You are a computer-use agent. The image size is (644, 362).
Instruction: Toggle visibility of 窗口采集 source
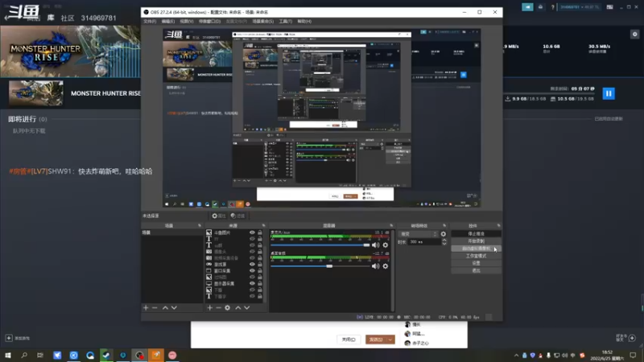coord(252,270)
